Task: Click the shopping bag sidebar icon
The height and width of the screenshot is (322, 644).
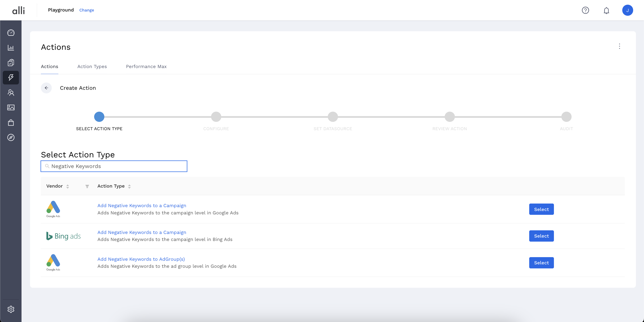Action: pos(11,123)
